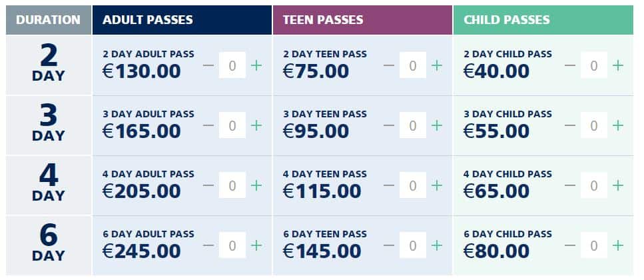The width and height of the screenshot is (644, 280).
Task: Increase 2 Day Adult Pass quantity
Action: [256, 65]
